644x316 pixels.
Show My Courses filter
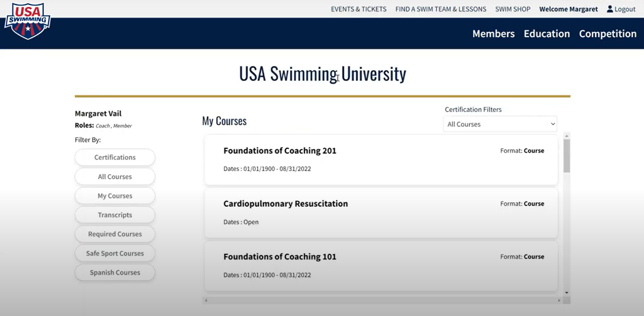point(115,196)
